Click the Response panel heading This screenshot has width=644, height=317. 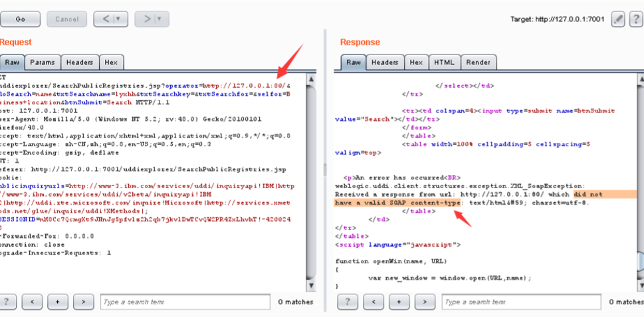[x=360, y=43]
